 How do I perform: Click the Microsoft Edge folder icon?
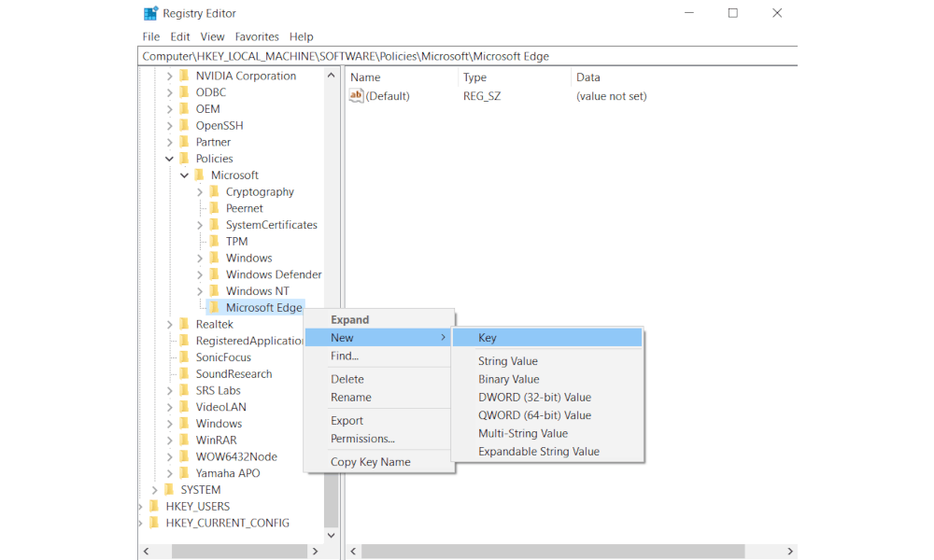tap(215, 308)
